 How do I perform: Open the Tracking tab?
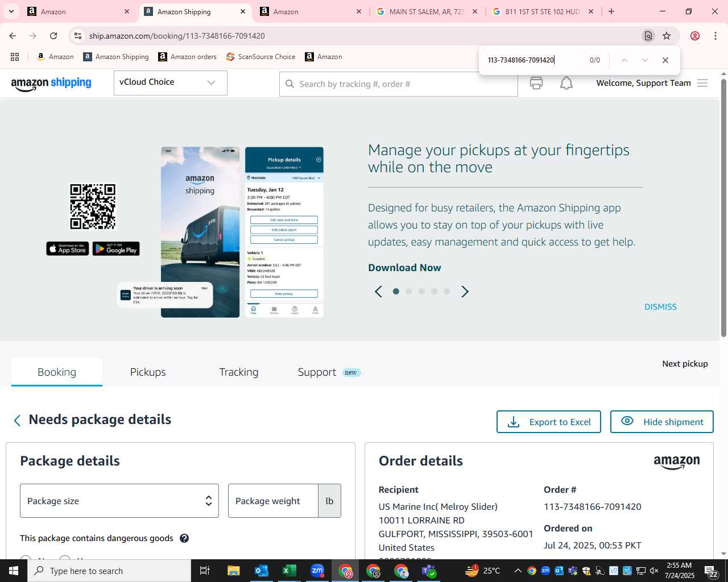pos(239,372)
